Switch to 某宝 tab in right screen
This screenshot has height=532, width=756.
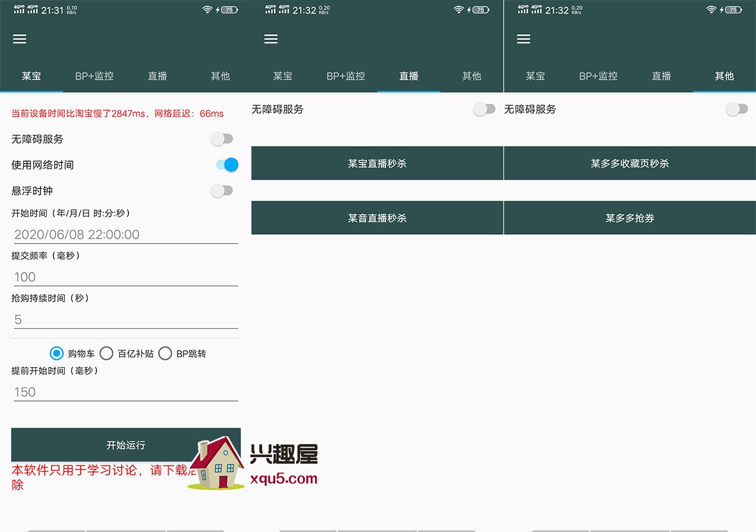pos(535,76)
